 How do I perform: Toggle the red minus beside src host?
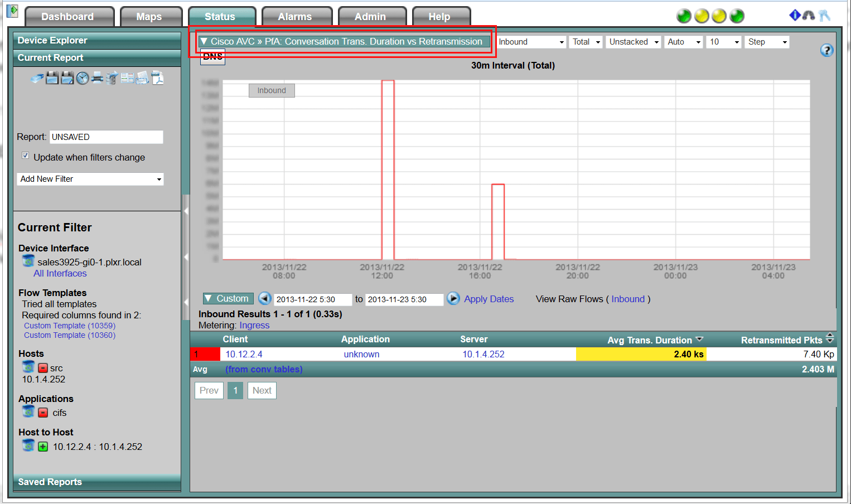tap(43, 368)
